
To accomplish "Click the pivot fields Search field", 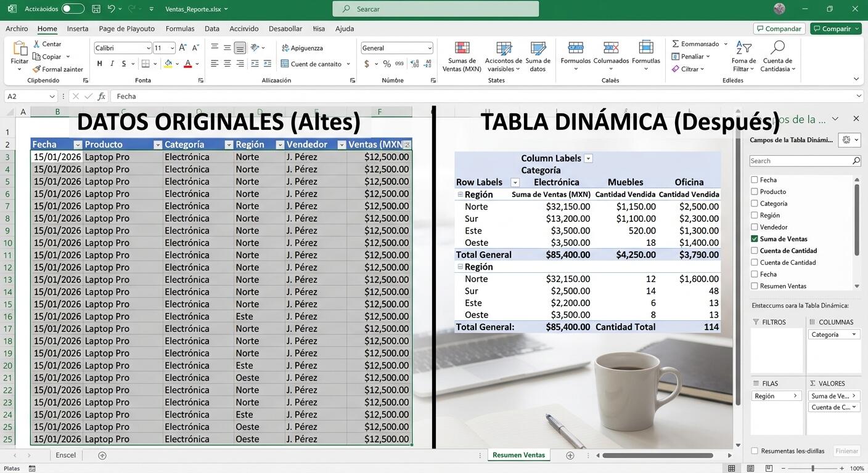I will pos(805,161).
